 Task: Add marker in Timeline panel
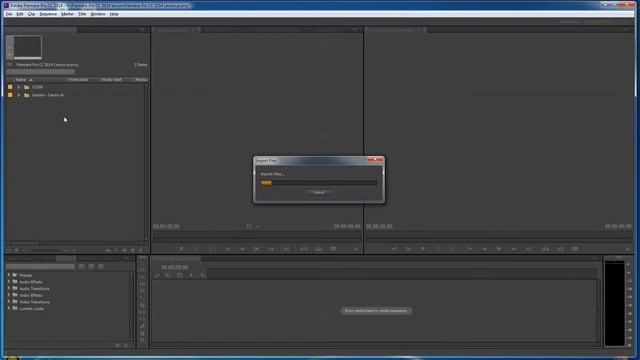[191, 275]
